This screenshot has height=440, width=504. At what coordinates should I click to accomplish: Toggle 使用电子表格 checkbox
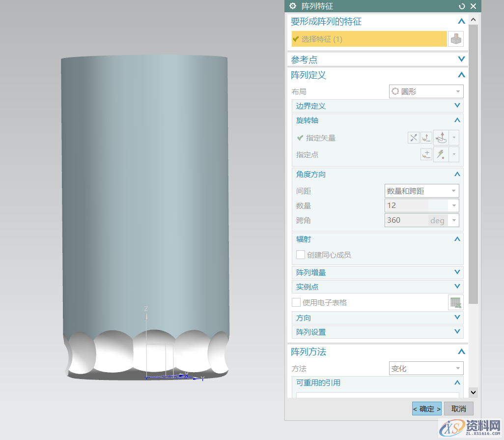[x=296, y=302]
